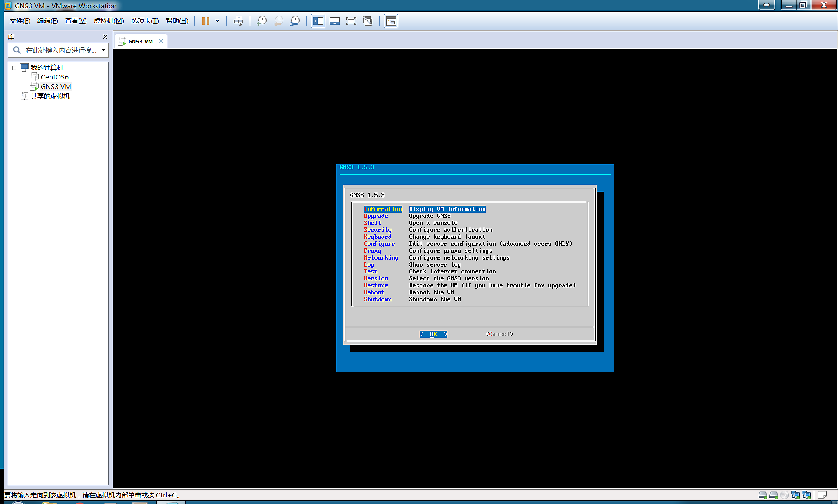
Task: Open the snapshot manager wrench-clock icon
Action: click(295, 21)
